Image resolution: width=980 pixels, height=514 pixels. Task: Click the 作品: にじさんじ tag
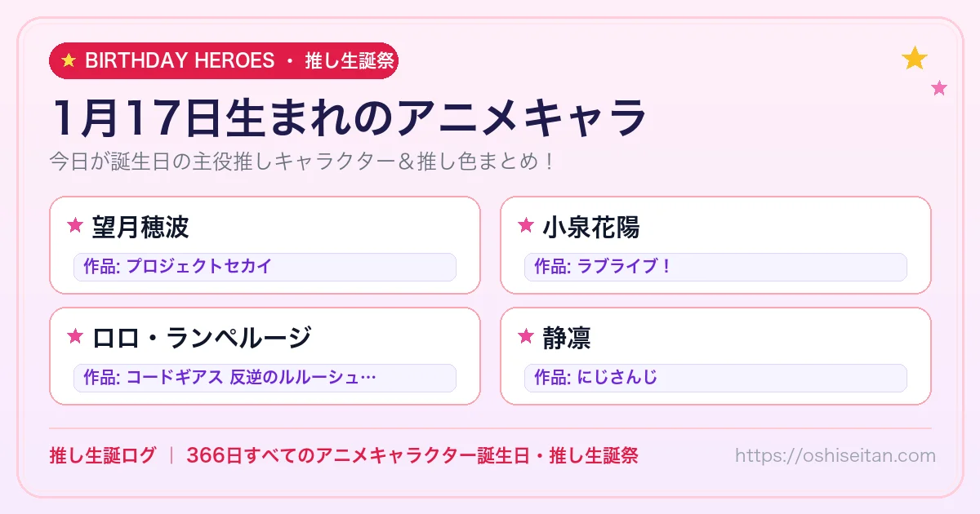[715, 378]
